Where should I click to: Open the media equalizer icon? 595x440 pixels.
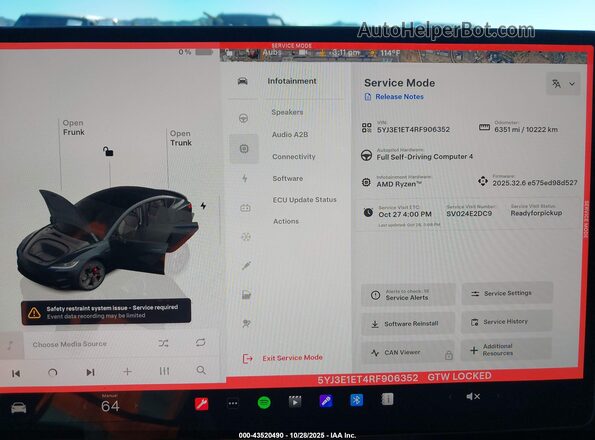pos(164,371)
